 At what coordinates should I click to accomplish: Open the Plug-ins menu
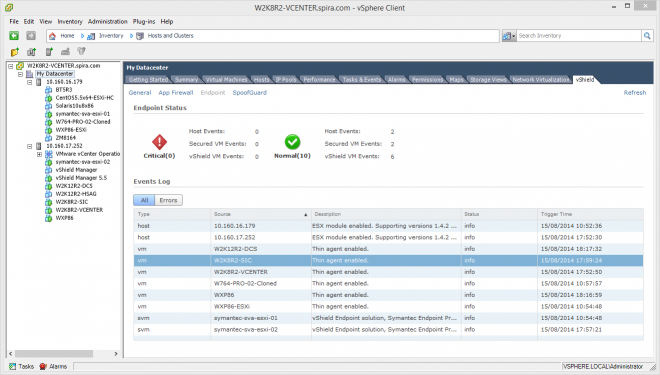click(144, 21)
